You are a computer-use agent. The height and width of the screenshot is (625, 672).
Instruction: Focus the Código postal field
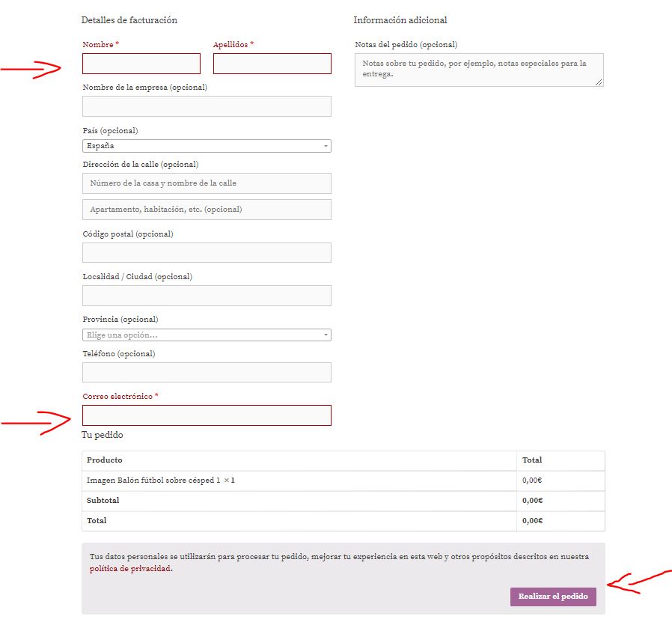point(207,252)
